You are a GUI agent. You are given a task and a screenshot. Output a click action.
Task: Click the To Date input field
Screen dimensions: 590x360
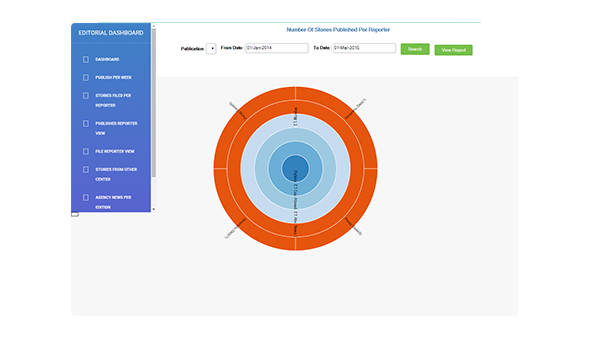(364, 48)
